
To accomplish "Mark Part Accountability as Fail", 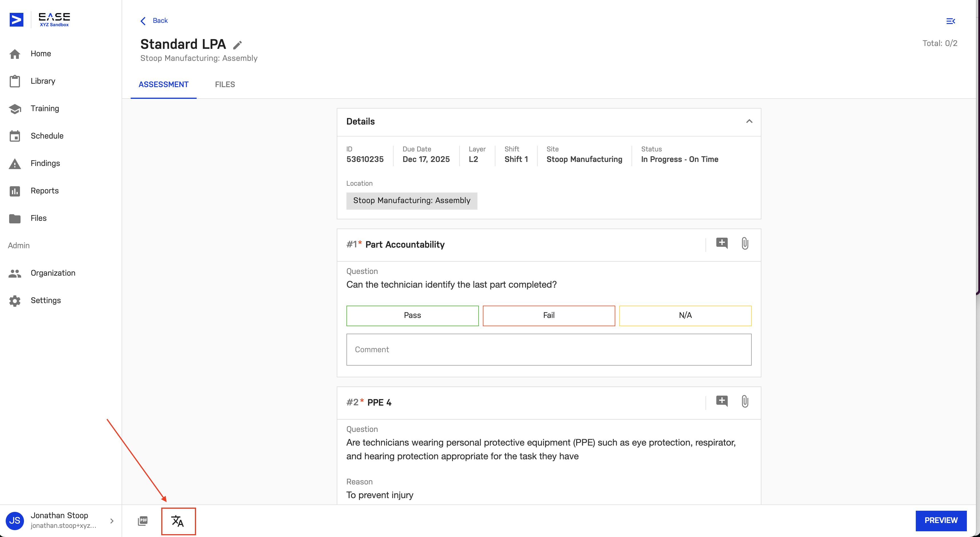I will pos(549,315).
